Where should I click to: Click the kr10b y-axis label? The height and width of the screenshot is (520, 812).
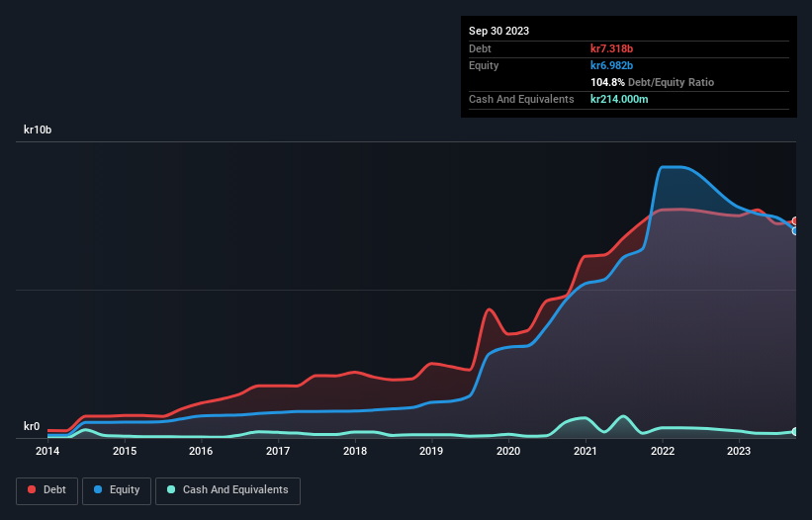[x=38, y=130]
